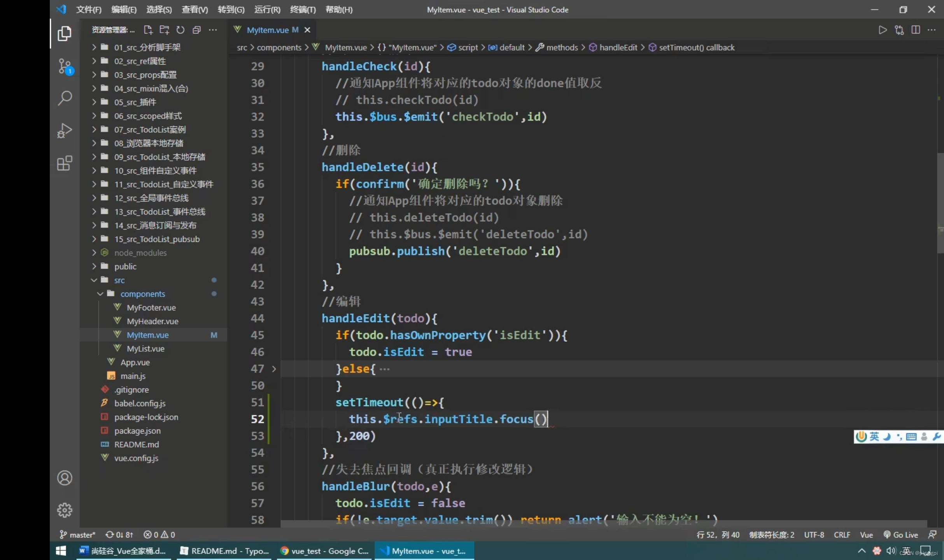The image size is (944, 560).
Task: Collapse all folders in explorer
Action: click(x=196, y=30)
